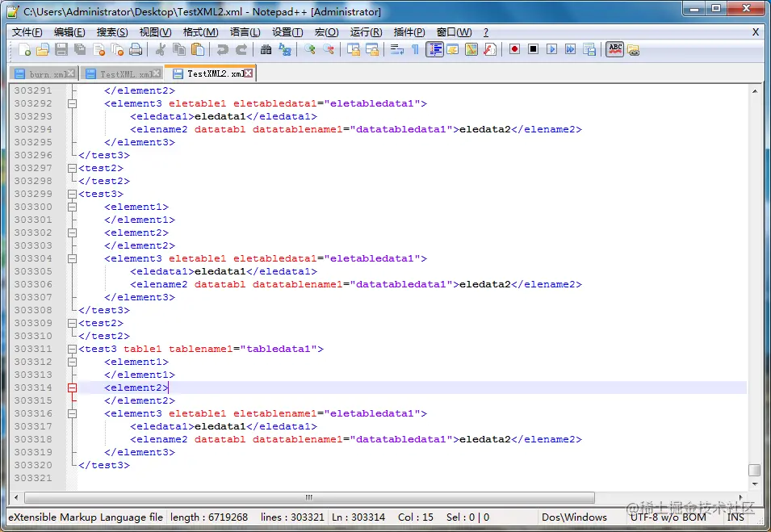
Task: Toggle synchronized horizontal scrolling
Action: (371, 50)
